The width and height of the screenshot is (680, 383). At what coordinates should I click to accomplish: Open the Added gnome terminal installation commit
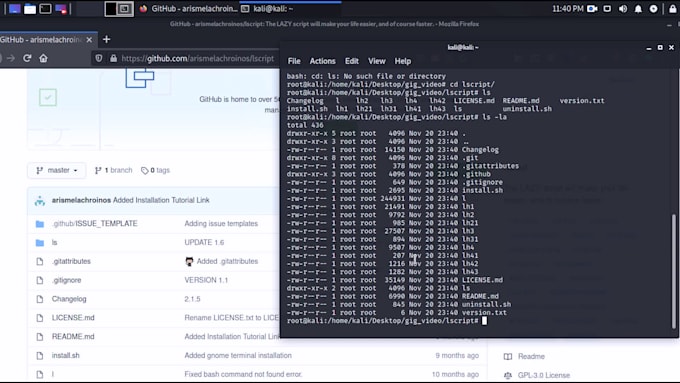point(238,355)
